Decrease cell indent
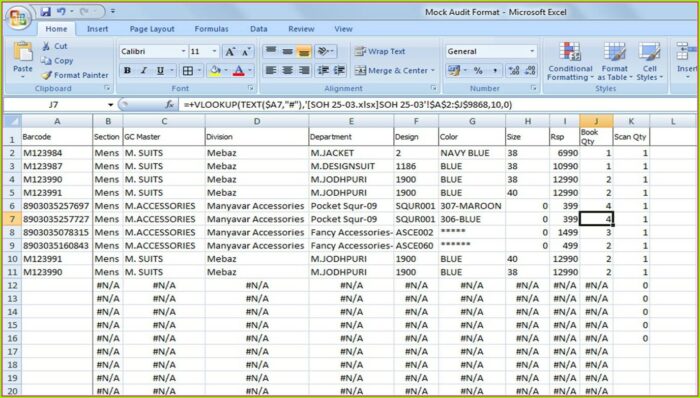 [323, 70]
